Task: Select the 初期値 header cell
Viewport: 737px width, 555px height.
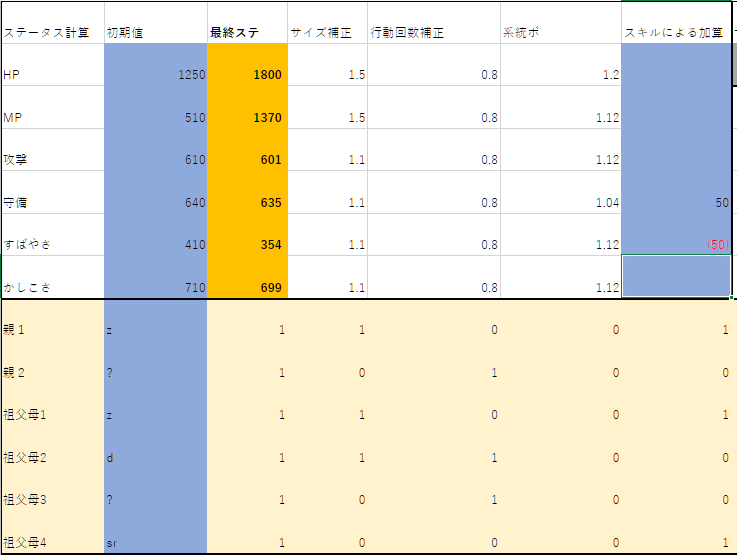Action: (156, 23)
